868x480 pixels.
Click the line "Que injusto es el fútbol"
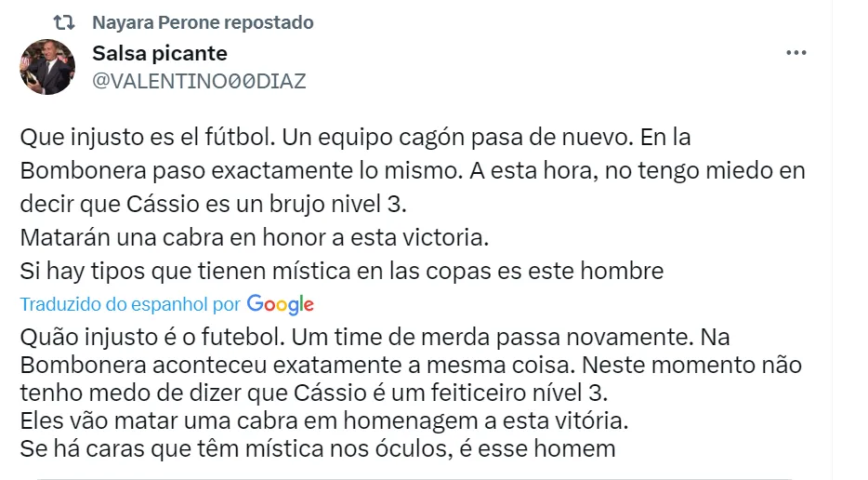pos(143,139)
